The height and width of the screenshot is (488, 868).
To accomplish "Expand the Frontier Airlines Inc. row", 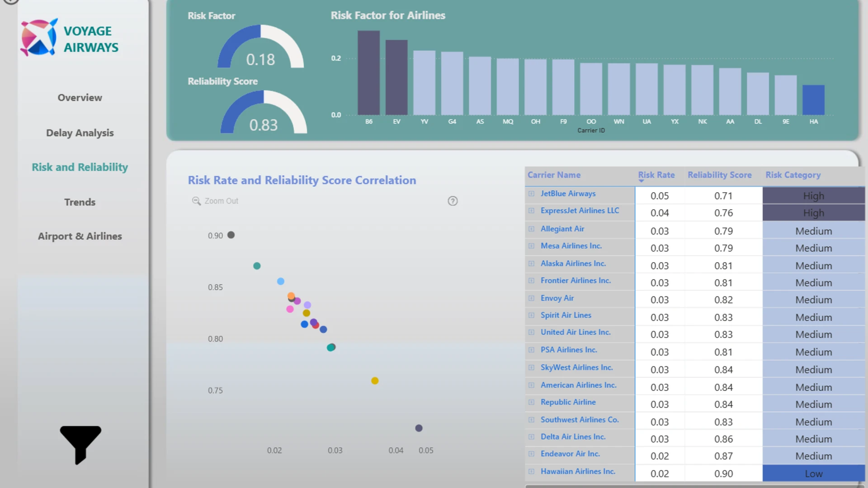I will 532,281.
